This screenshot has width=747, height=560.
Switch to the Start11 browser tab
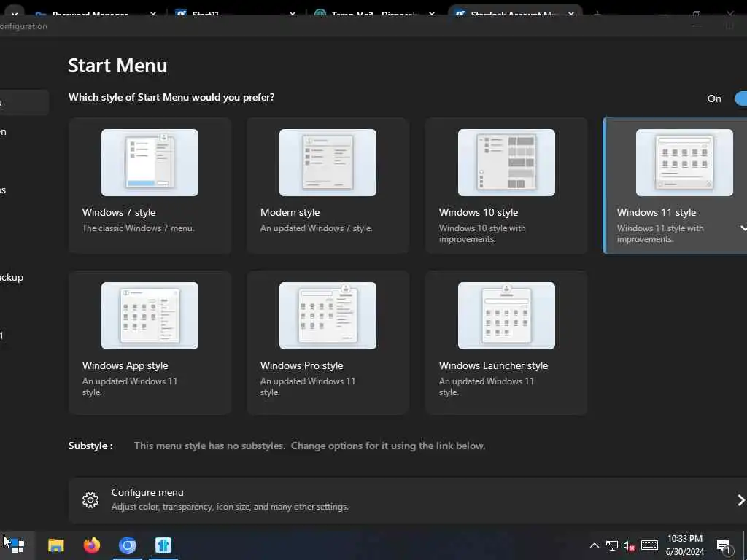(x=236, y=14)
